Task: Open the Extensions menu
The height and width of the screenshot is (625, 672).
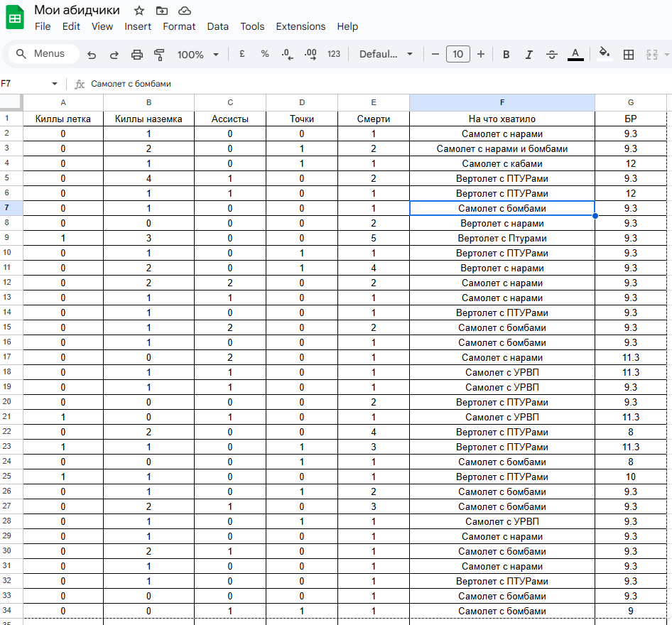Action: [300, 26]
